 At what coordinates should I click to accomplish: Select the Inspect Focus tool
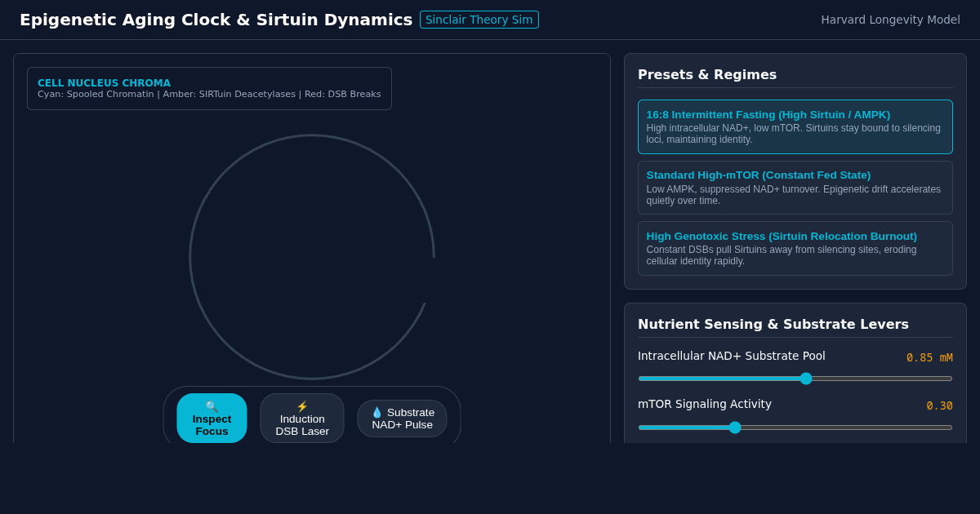coord(212,418)
